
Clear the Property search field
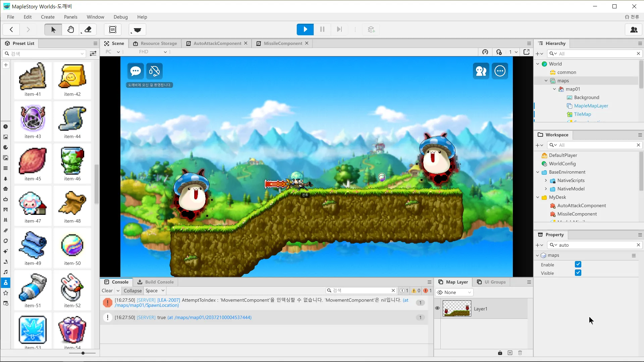pos(638,245)
